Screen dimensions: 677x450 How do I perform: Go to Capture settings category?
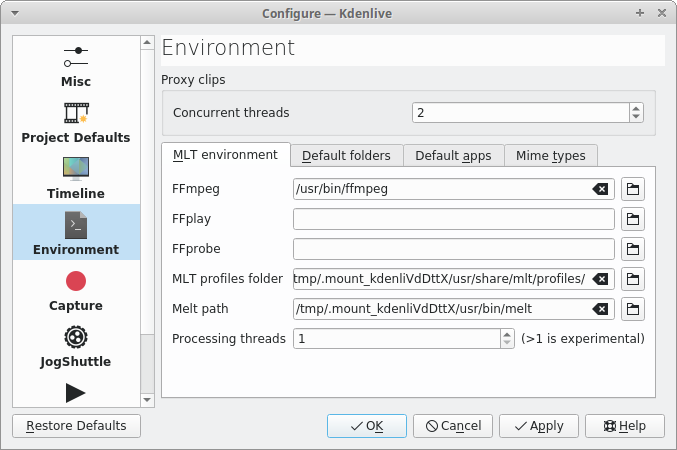point(76,289)
